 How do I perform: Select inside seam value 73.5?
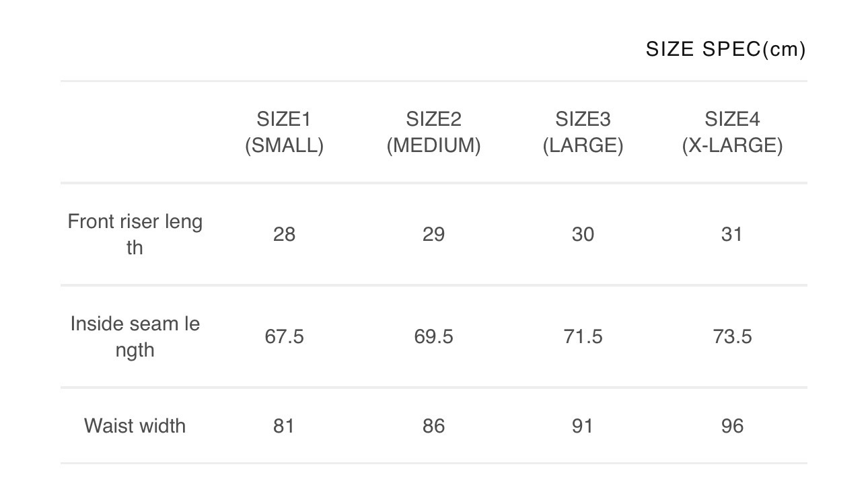(732, 336)
